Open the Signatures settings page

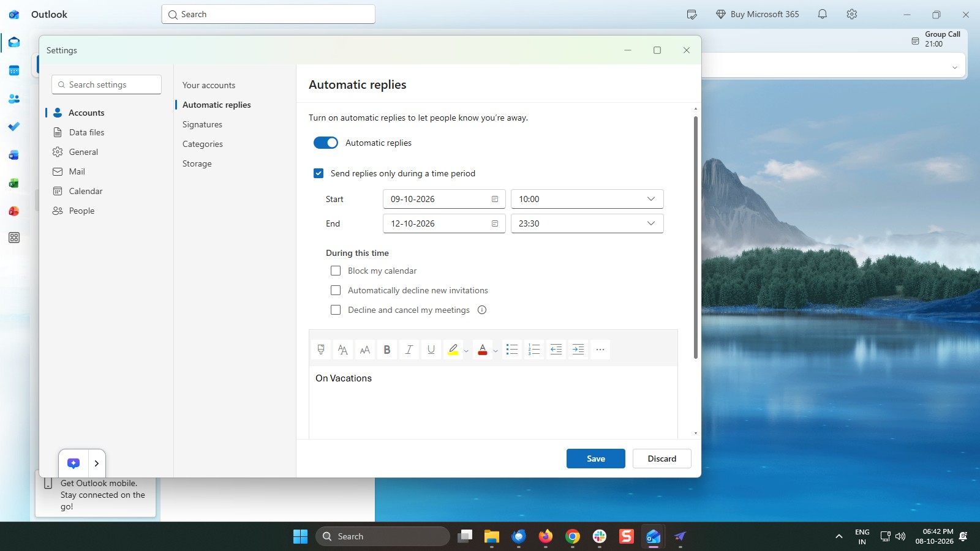(x=202, y=124)
